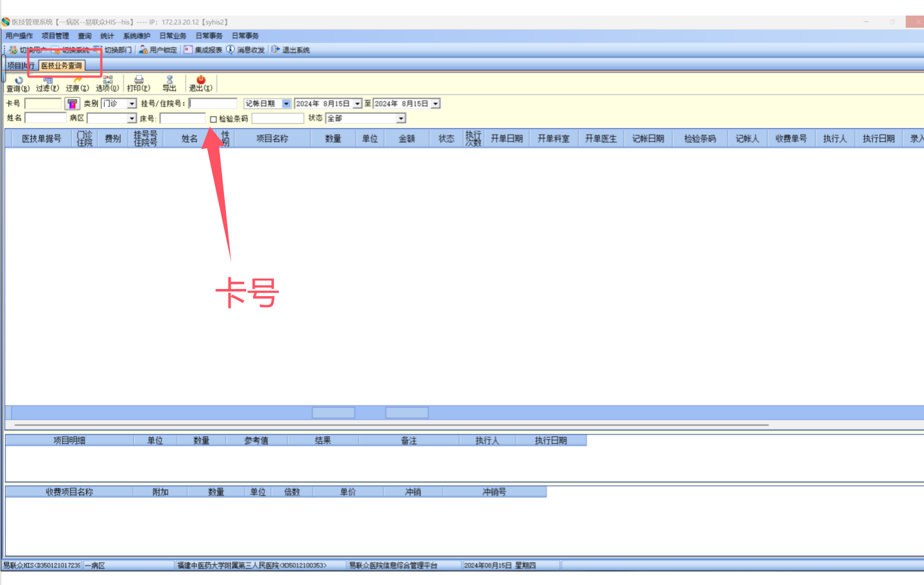Viewport: 924px width, 585px height.
Task: Open the 类别 门诊 dropdown
Action: 132,104
